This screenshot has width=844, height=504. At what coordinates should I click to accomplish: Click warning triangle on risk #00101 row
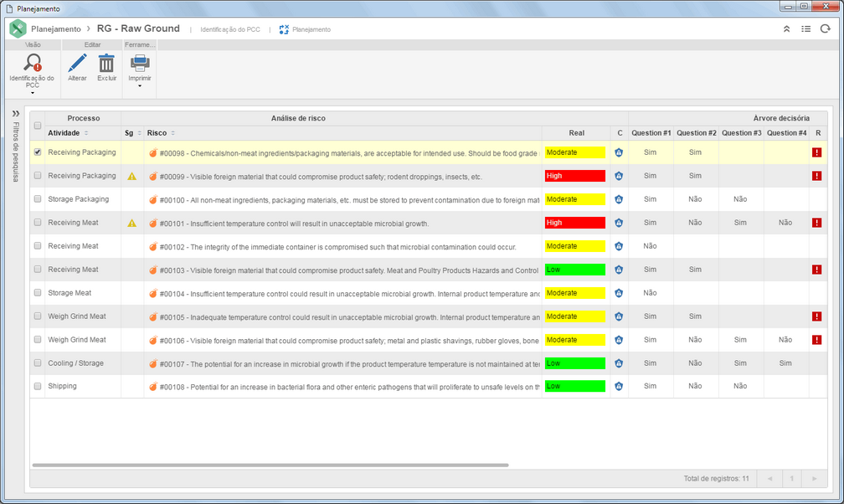[x=132, y=223]
